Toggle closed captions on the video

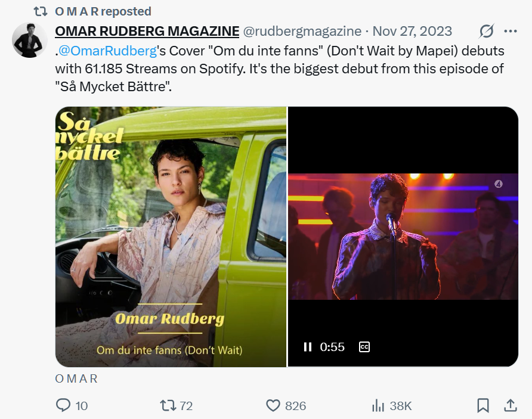(364, 347)
